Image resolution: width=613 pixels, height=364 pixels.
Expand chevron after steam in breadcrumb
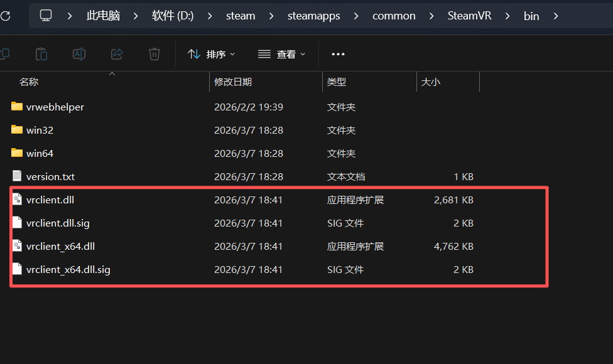pos(271,16)
